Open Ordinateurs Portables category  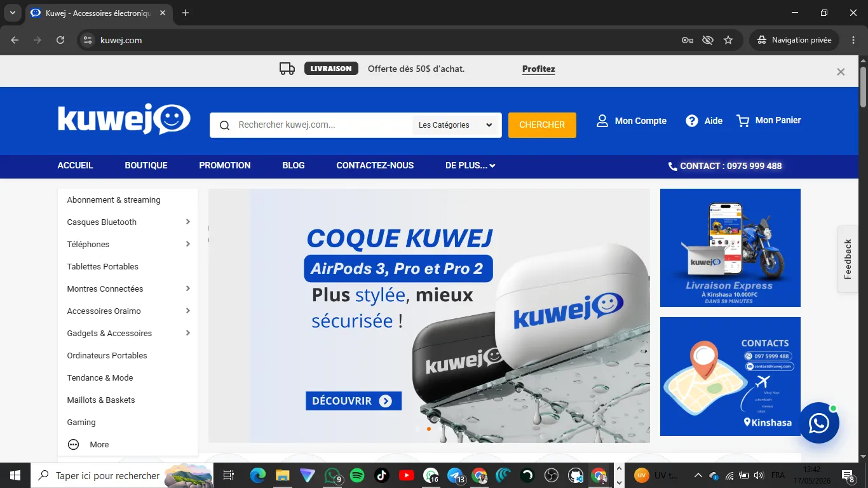point(107,356)
